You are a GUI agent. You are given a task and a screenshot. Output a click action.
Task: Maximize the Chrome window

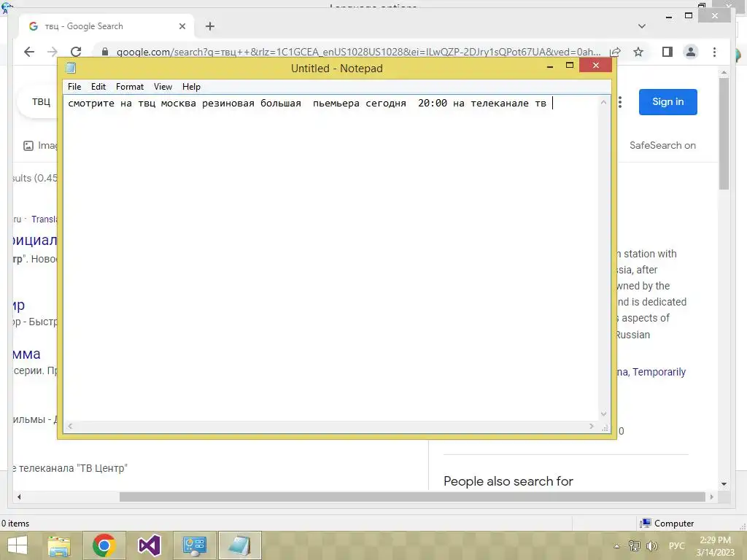(x=689, y=16)
